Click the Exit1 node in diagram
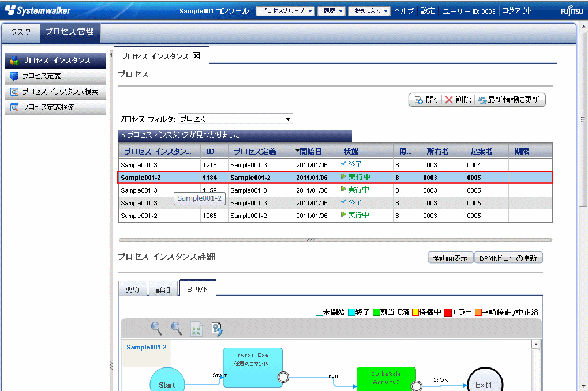This screenshot has height=391, width=588. [485, 379]
